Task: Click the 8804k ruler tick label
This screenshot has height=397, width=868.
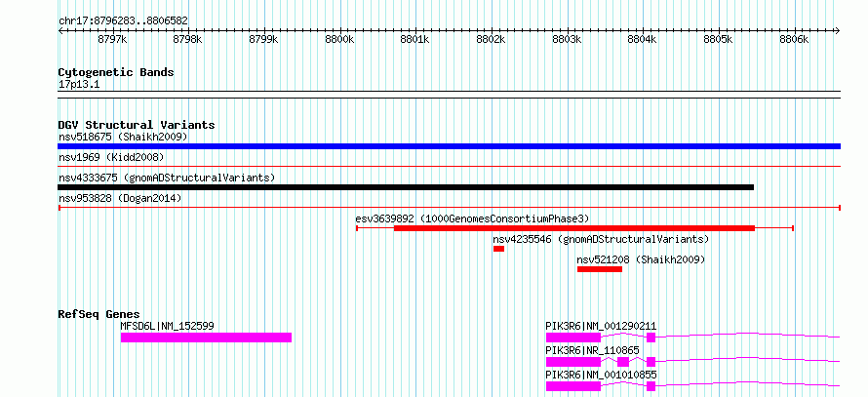Action: pyautogui.click(x=643, y=40)
